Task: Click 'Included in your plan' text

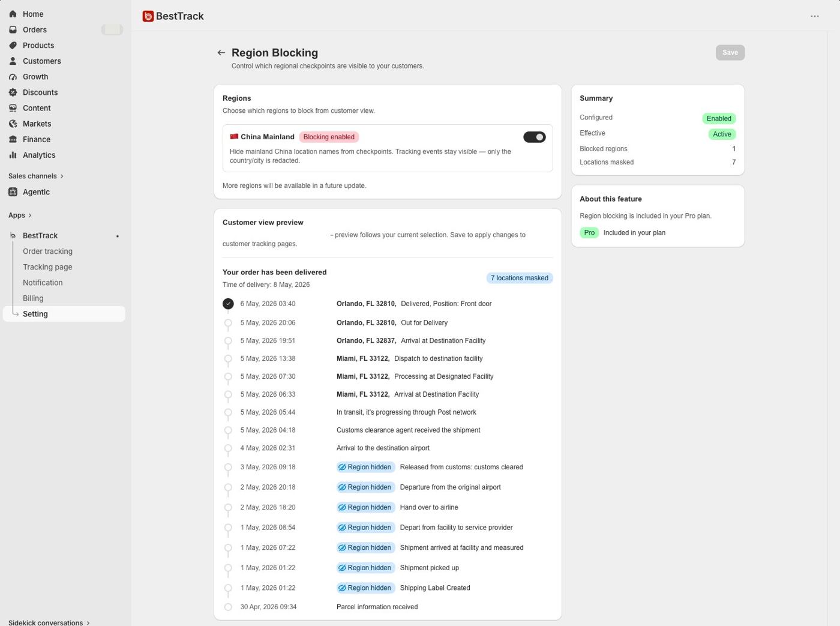Action: pyautogui.click(x=634, y=232)
